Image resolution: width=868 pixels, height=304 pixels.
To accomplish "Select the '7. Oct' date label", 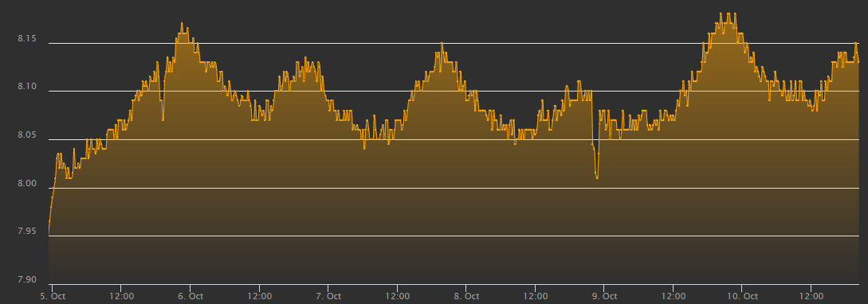I will 328,296.
